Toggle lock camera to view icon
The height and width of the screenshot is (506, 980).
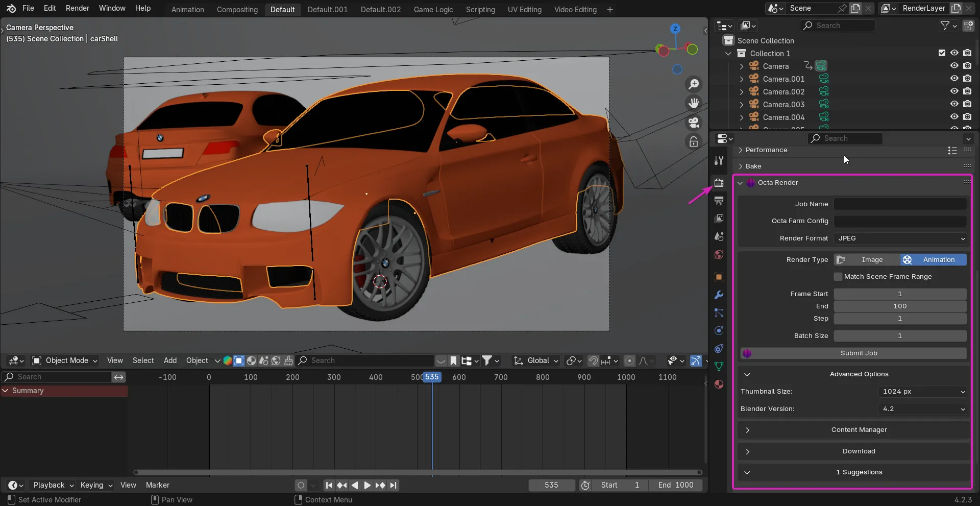(694, 142)
